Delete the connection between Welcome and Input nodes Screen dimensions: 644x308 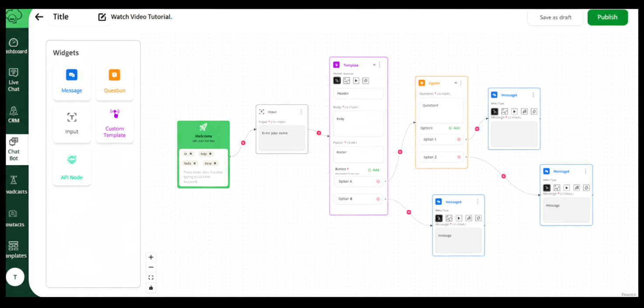[243, 143]
